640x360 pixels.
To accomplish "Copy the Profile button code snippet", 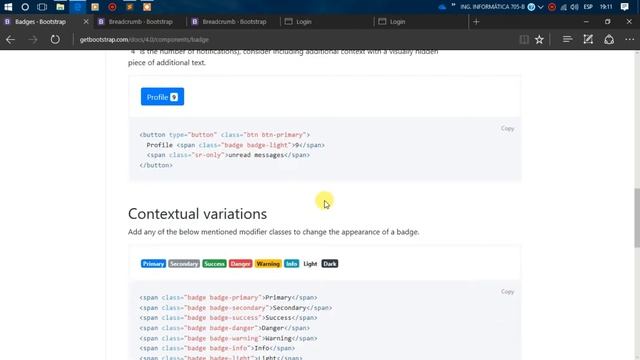I will click(507, 128).
